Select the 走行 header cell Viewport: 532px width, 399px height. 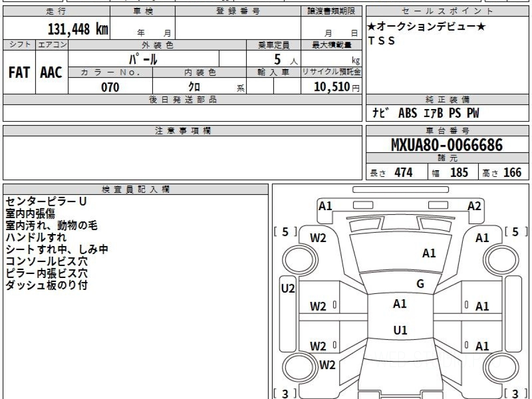click(56, 12)
